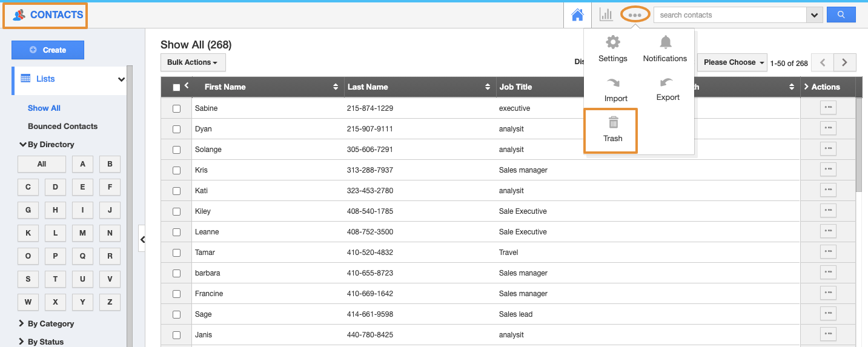
Task: Open the reports bar chart icon
Action: 606,15
